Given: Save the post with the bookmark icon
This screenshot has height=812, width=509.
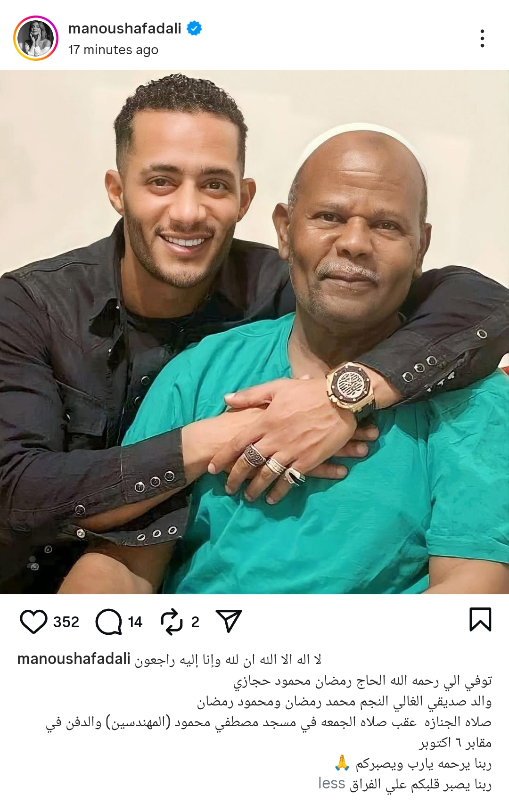Looking at the screenshot, I should tap(480, 619).
